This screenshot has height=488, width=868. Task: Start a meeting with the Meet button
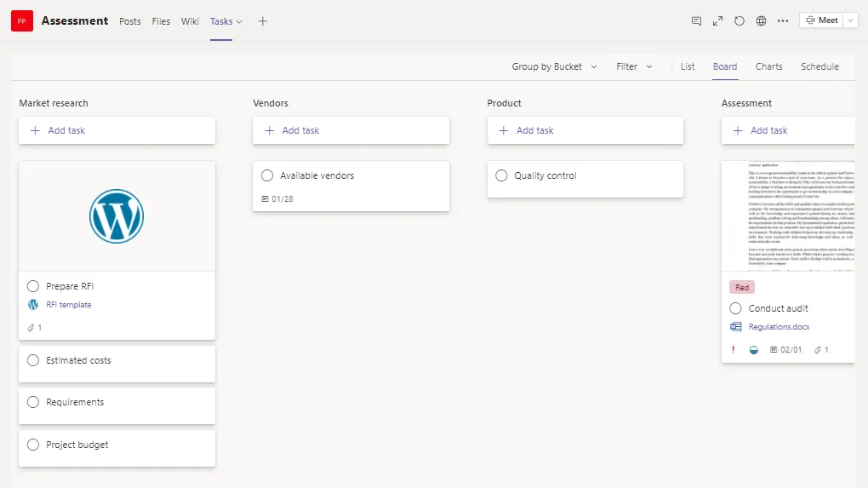pyautogui.click(x=821, y=20)
